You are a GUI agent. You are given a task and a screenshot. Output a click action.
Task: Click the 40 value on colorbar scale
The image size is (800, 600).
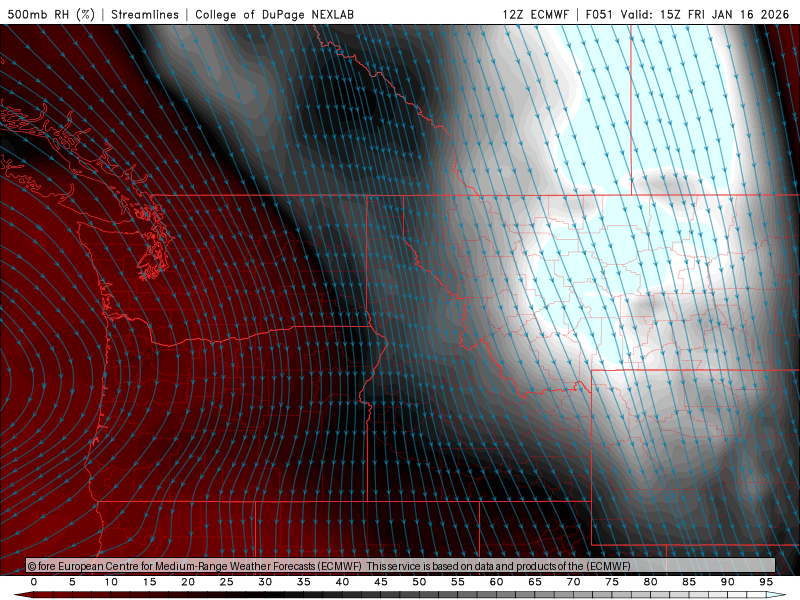(x=342, y=582)
